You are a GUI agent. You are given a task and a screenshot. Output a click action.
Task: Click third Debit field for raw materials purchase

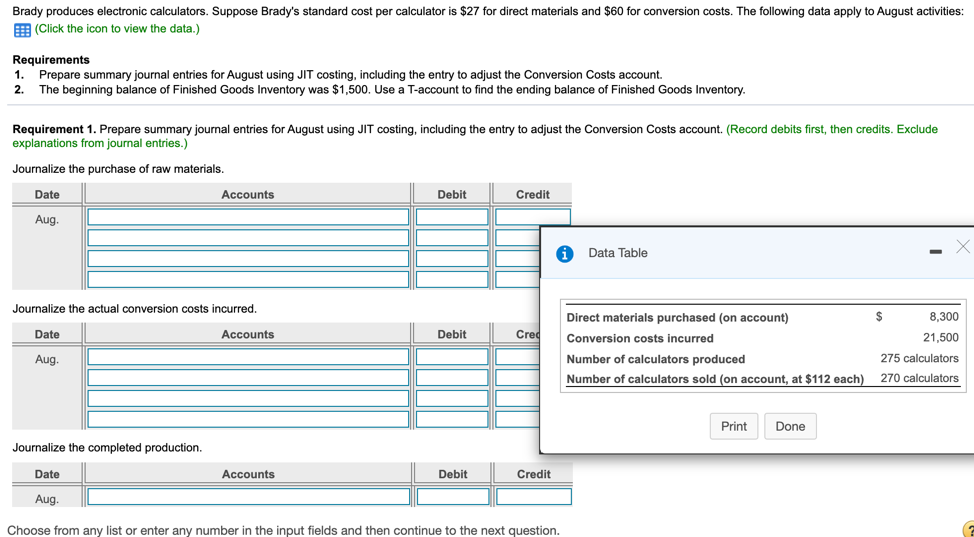[452, 259]
